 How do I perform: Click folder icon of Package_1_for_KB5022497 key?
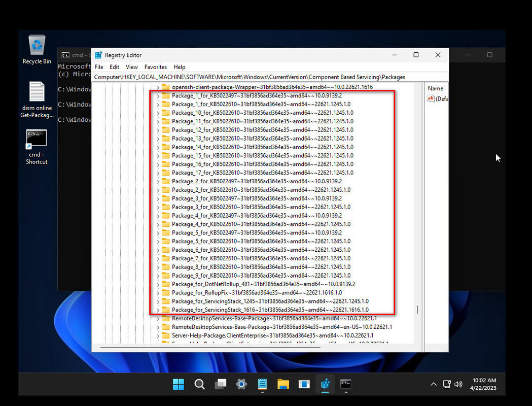[x=165, y=96]
